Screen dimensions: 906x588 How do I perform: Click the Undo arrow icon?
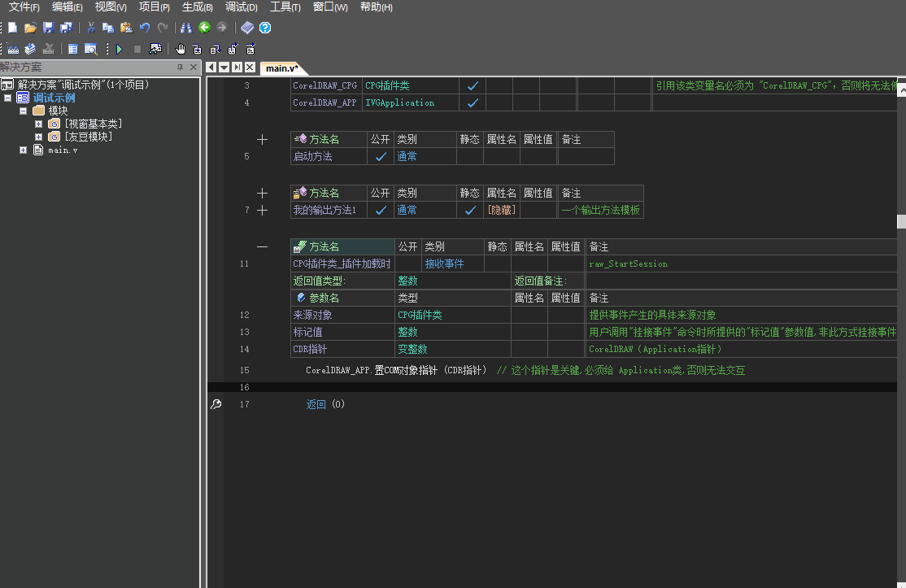pos(145,28)
